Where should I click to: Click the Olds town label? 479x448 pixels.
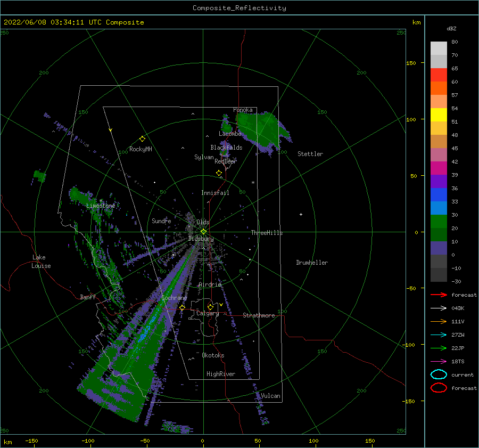click(203, 222)
